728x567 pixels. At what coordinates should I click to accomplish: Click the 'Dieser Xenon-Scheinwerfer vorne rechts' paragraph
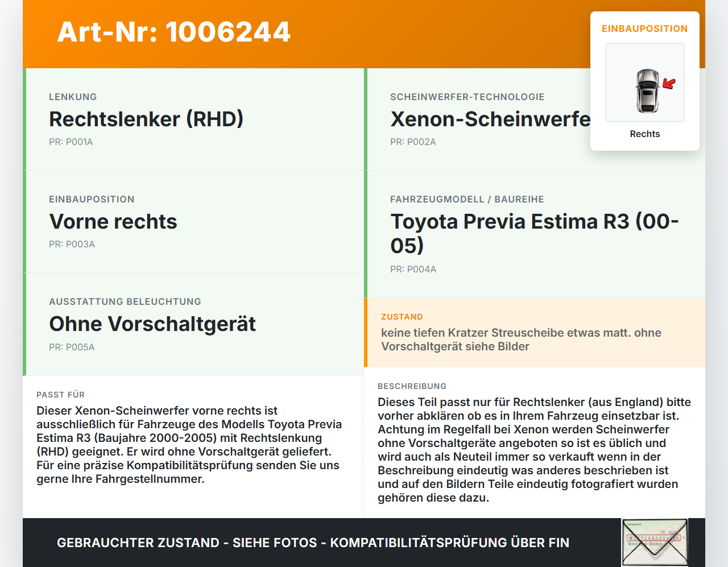[189, 445]
